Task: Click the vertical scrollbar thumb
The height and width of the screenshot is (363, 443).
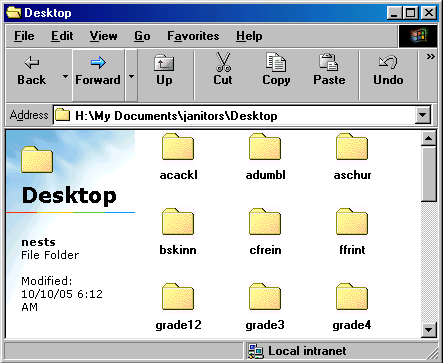Action: pyautogui.click(x=429, y=174)
